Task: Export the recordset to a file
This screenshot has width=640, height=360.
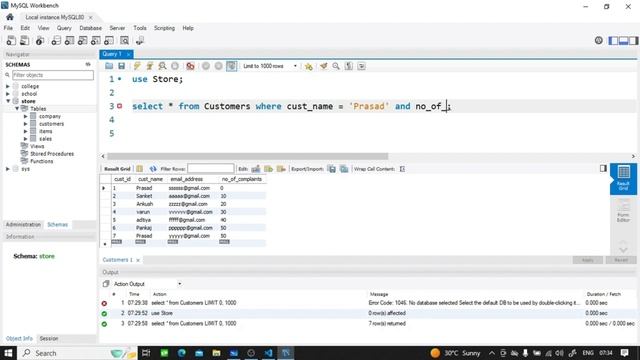Action: pyautogui.click(x=332, y=169)
